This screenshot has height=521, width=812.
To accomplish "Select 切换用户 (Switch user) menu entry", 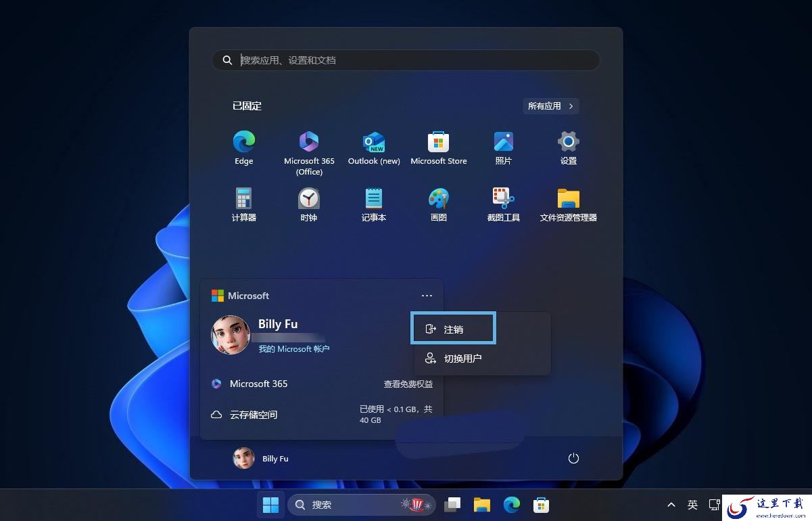I will click(x=482, y=359).
